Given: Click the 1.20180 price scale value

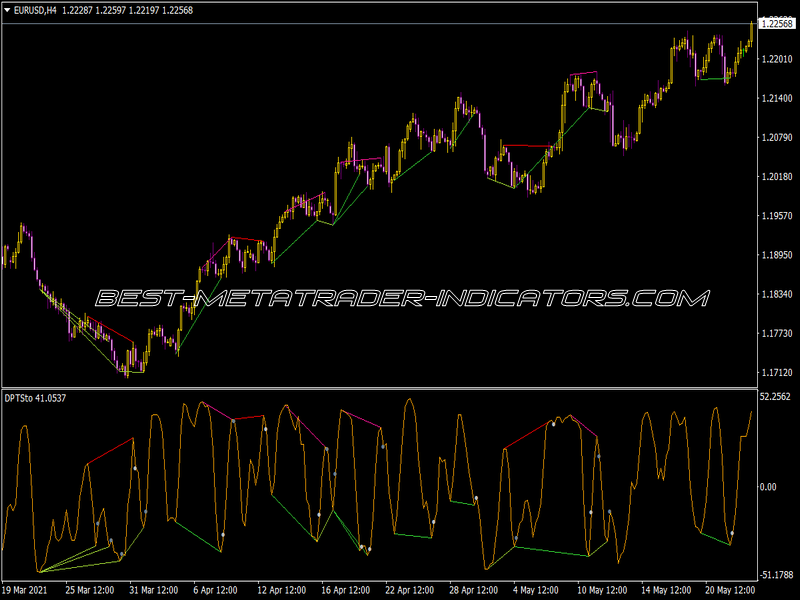Looking at the screenshot, I should [777, 177].
